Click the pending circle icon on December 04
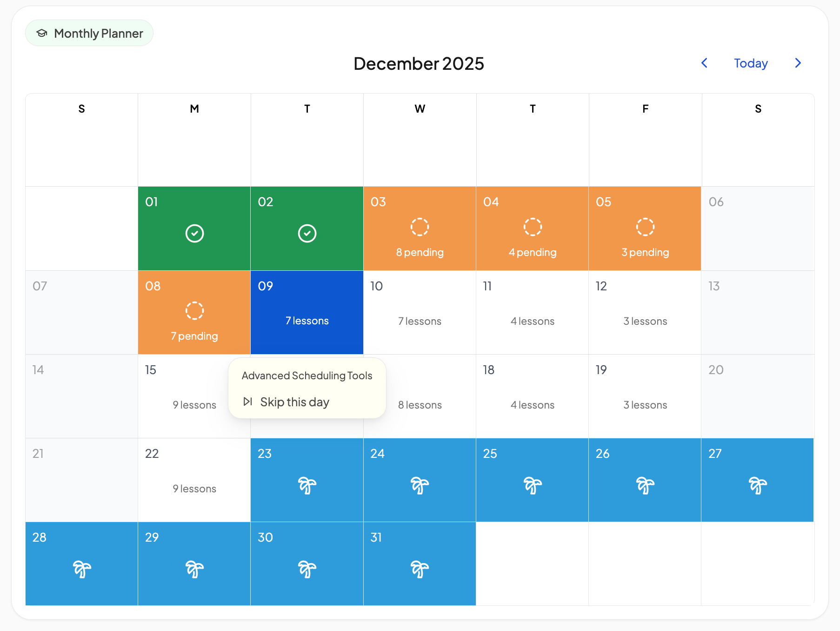 (x=533, y=227)
